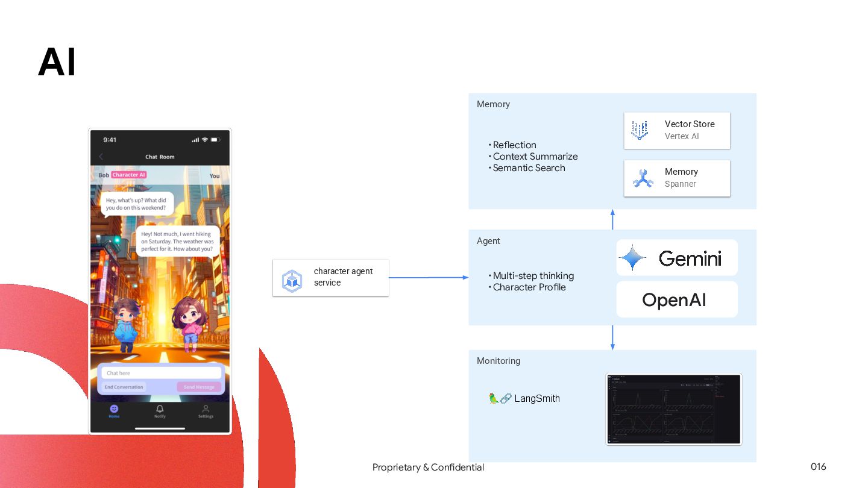Click the 'AI' slide title
This screenshot has height=488, width=868.
(57, 62)
